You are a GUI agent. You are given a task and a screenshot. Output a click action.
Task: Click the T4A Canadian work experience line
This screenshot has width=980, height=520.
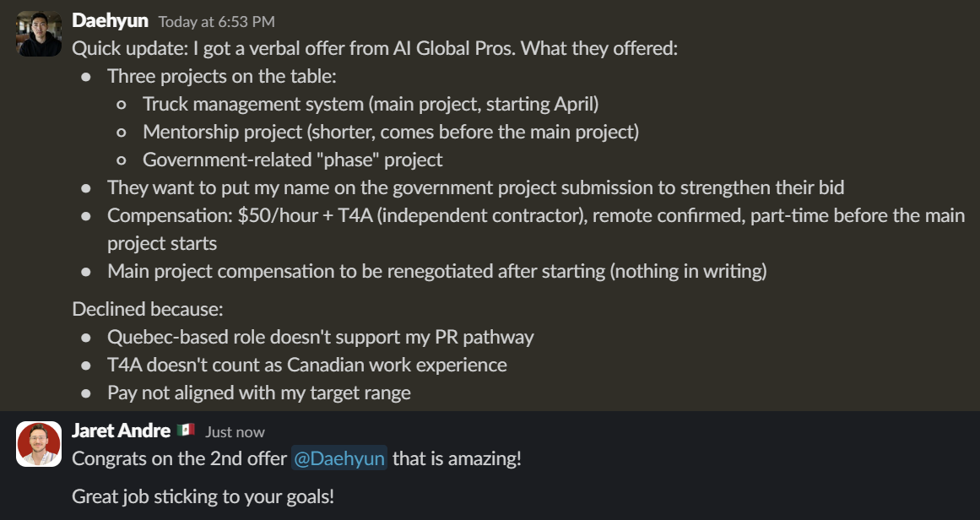click(x=307, y=365)
